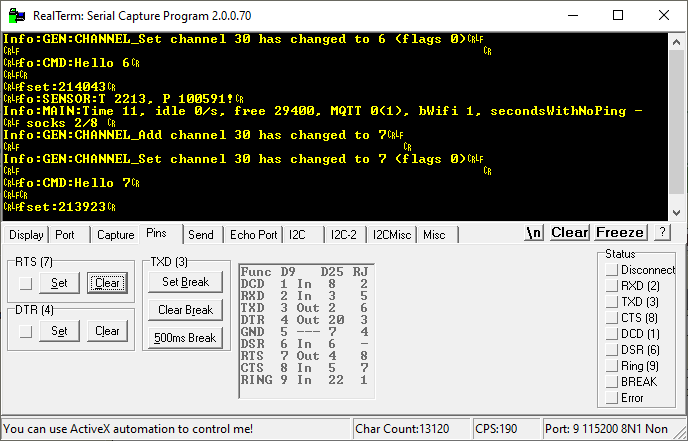Clear the terminal with the Clear button
This screenshot has width=688, height=441.
point(570,233)
